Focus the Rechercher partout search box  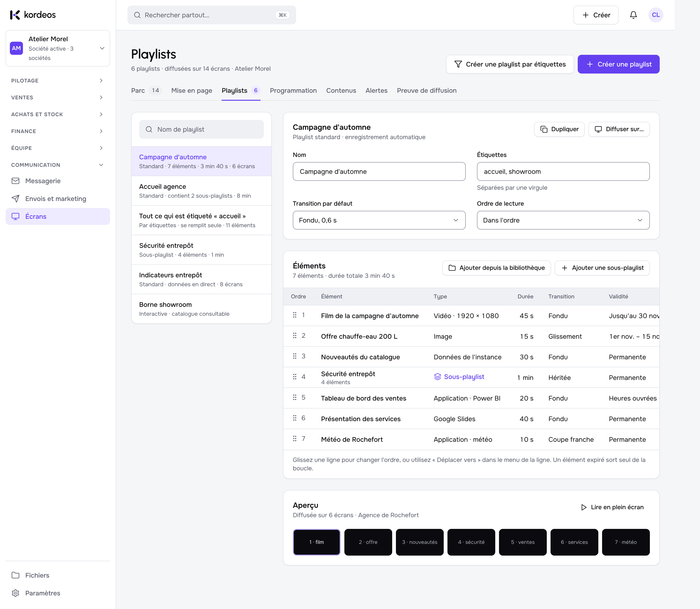point(212,15)
